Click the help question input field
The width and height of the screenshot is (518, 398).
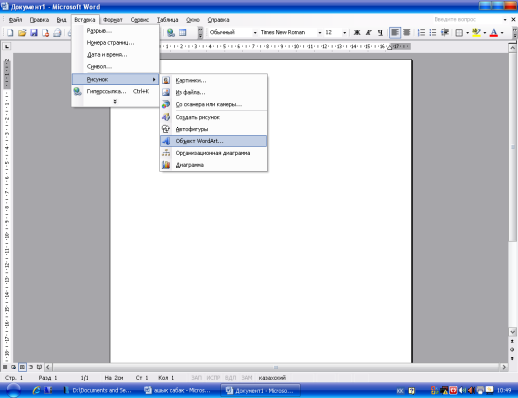point(467,20)
